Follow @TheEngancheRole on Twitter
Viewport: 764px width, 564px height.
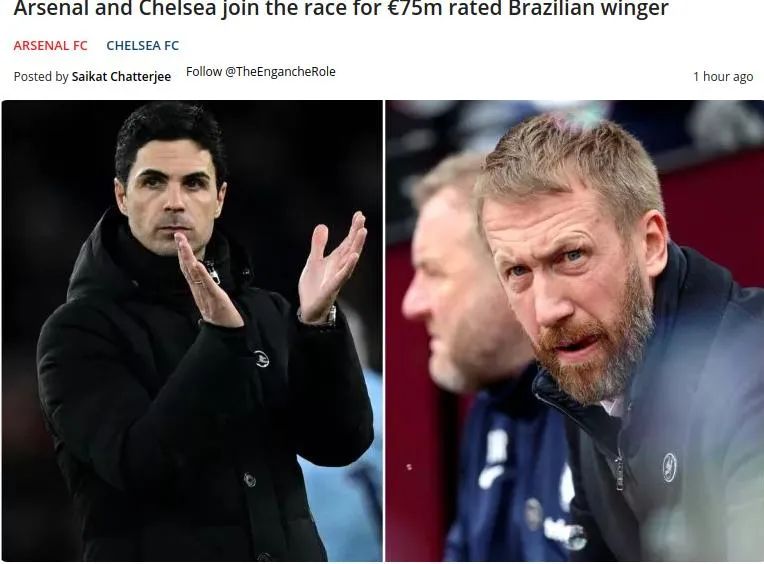coord(261,72)
